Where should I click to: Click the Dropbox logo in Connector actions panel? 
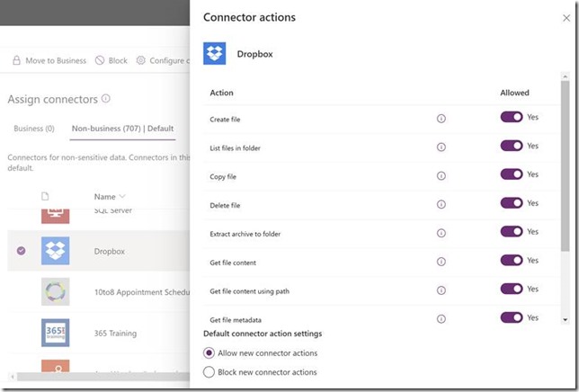[214, 54]
